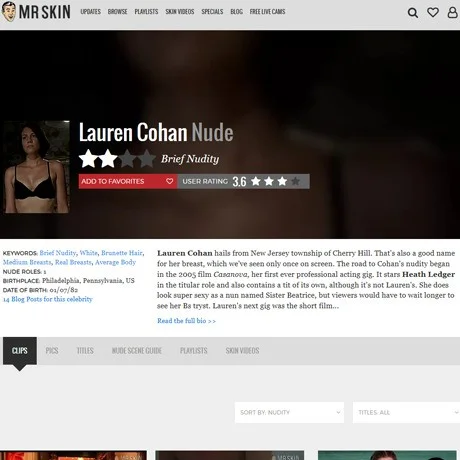This screenshot has height=460, width=460.
Task: Click the Heath Ledger name in bio
Action: pyautogui.click(x=428, y=274)
